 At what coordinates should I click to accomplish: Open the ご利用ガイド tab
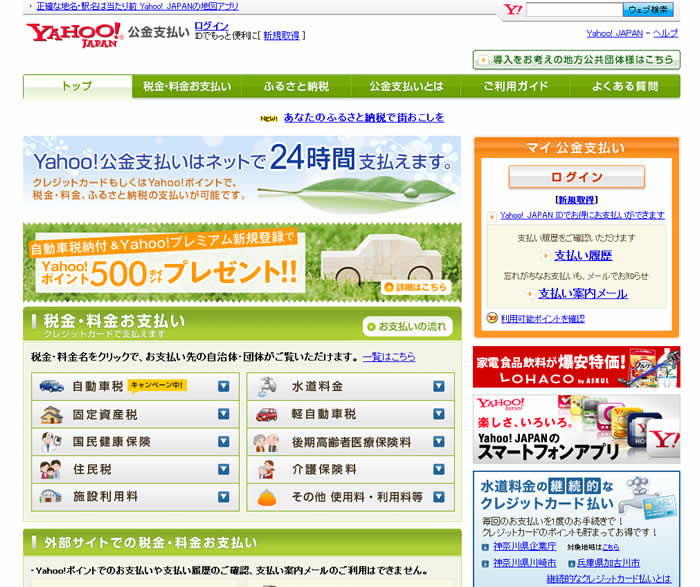pyautogui.click(x=515, y=86)
